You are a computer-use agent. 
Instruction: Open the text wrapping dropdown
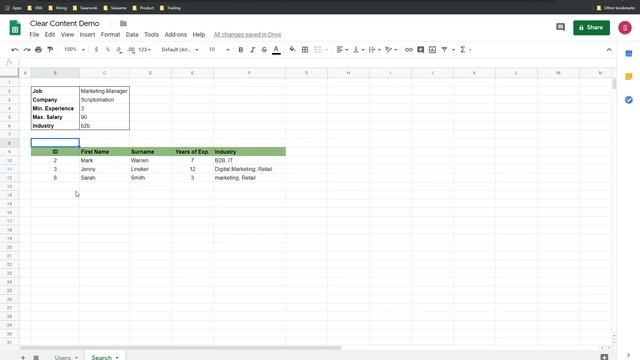[375, 50]
